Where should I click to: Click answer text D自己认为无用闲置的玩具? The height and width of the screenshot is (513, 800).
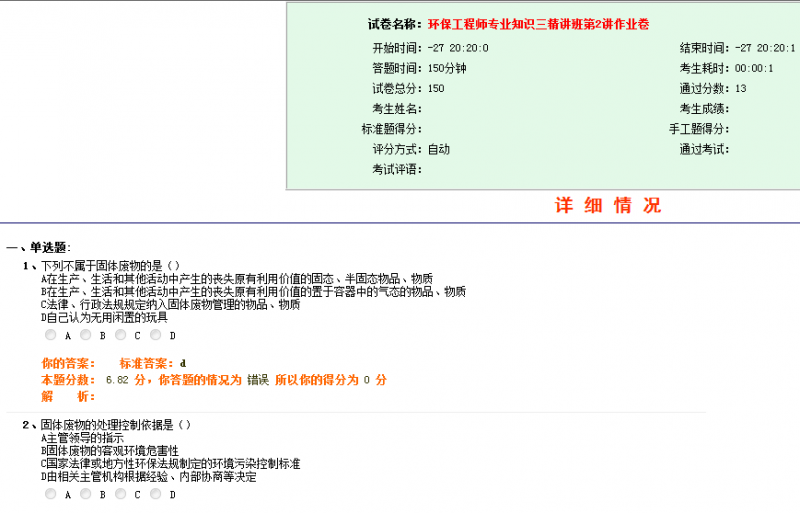coord(104,317)
